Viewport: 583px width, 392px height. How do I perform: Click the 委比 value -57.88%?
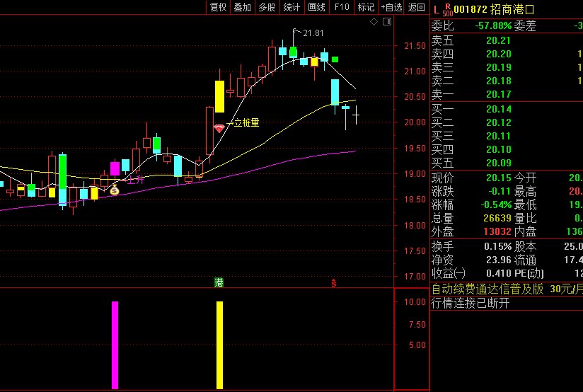click(493, 25)
